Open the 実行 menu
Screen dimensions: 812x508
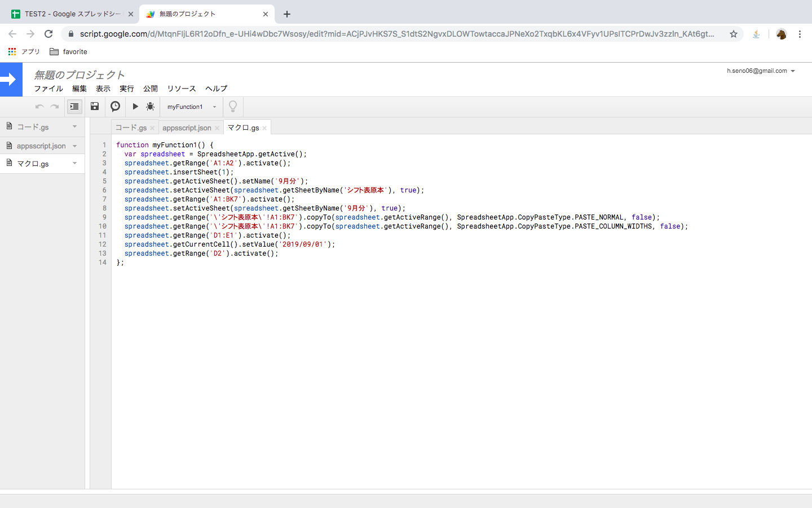[x=126, y=89]
